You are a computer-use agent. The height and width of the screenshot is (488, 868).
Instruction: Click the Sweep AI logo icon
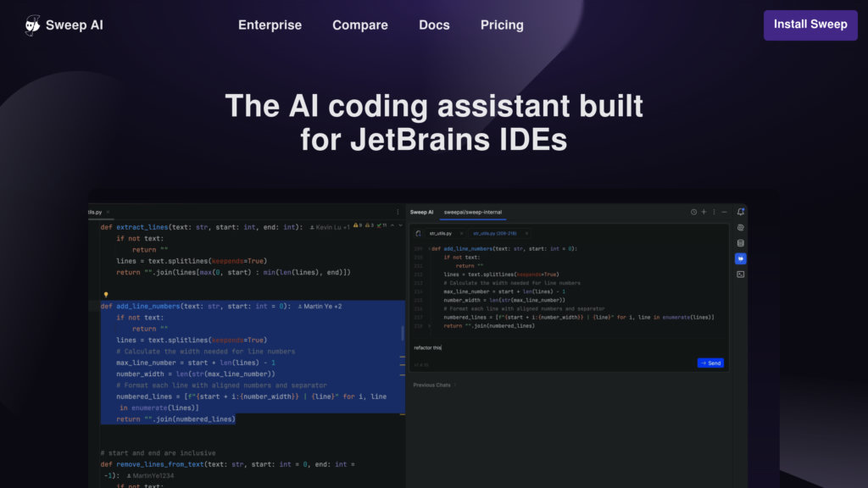tap(33, 25)
